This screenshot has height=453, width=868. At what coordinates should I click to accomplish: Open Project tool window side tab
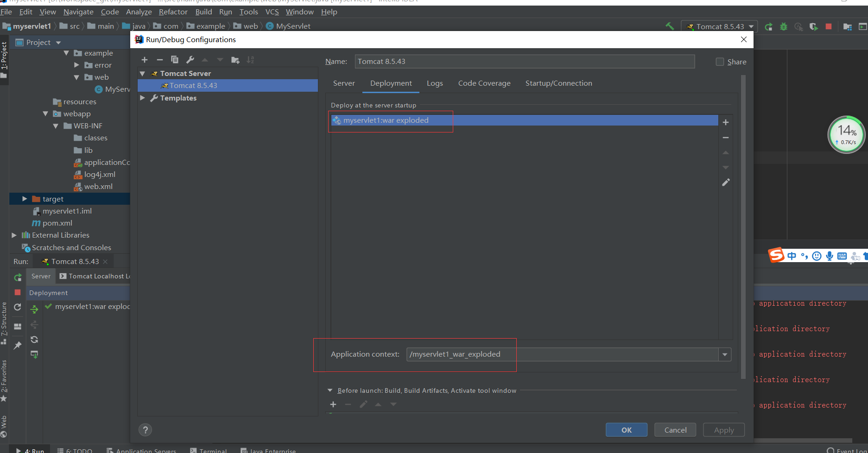pos(4,59)
